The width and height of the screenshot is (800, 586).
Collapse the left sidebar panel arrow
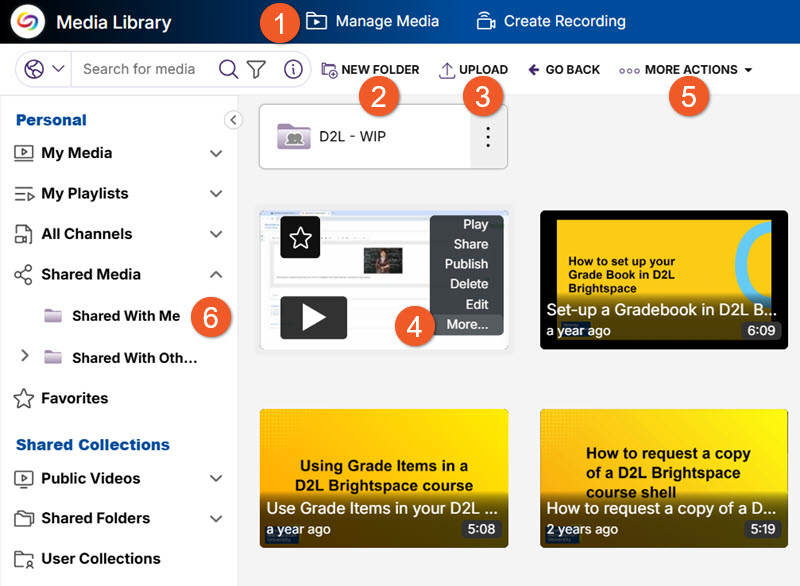[x=233, y=120]
